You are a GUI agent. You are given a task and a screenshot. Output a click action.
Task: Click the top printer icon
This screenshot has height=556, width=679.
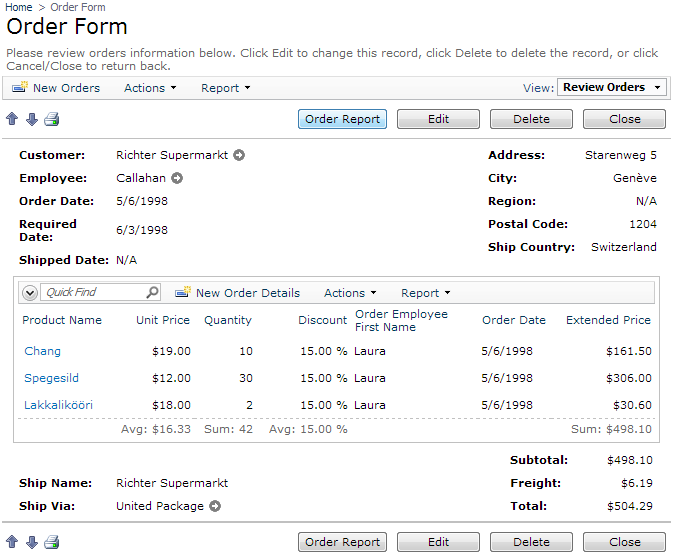pyautogui.click(x=52, y=119)
